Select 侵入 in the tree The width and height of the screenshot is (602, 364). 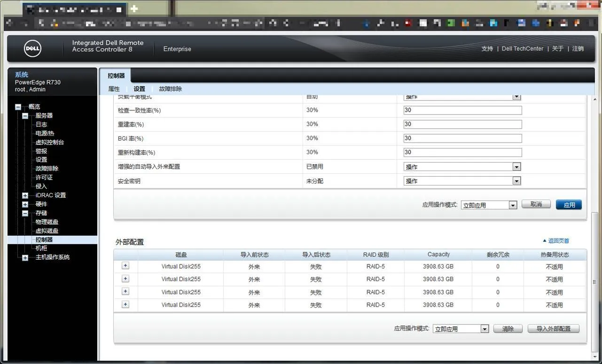(41, 186)
